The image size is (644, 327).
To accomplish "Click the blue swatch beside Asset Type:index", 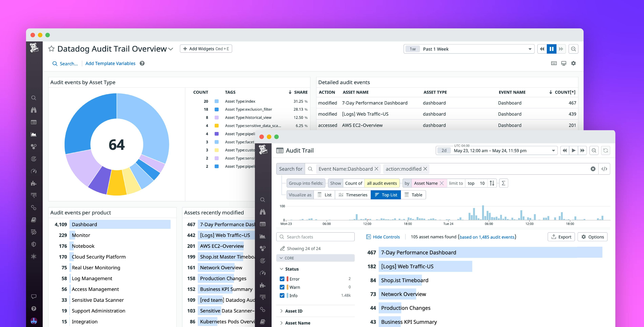I will tap(216, 101).
